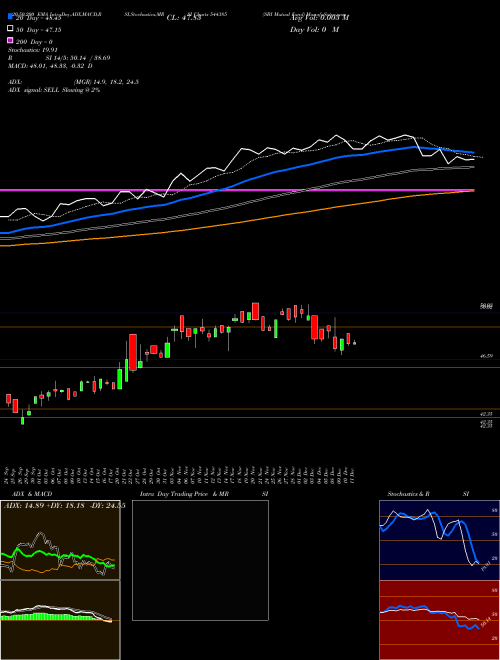Image resolution: width=500 pixels, height=660 pixels.
Task: Click 'Intra Day Trading Price & MR' title
Action: click(184, 494)
